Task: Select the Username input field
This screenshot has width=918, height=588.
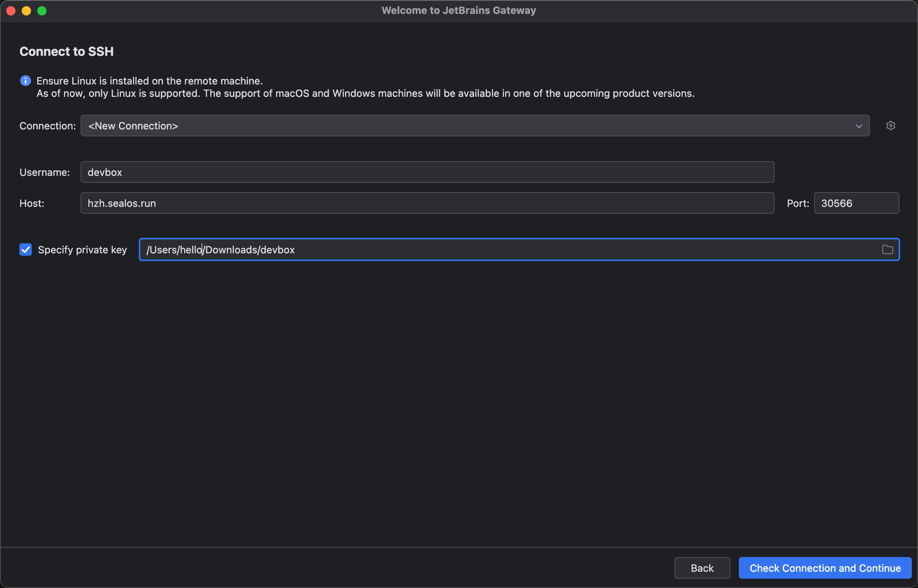Action: (x=428, y=172)
